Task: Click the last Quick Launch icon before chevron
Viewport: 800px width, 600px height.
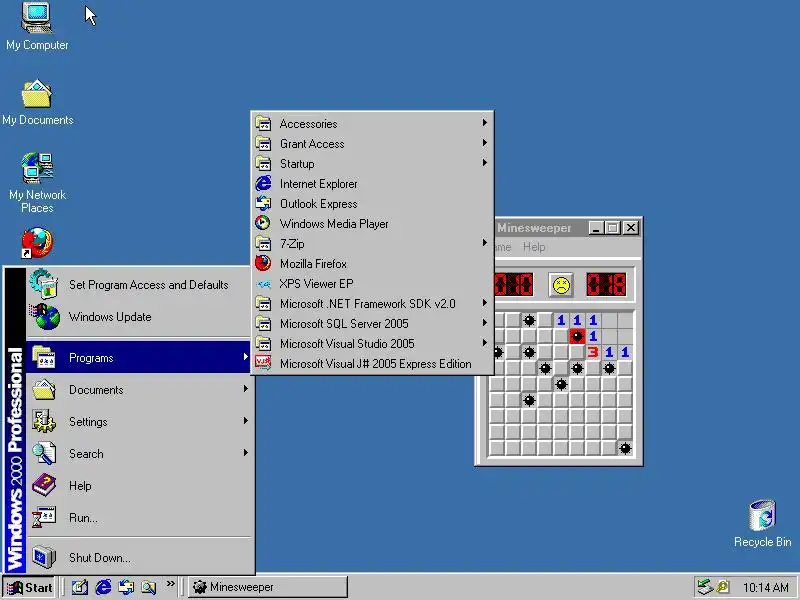Action: [148, 587]
